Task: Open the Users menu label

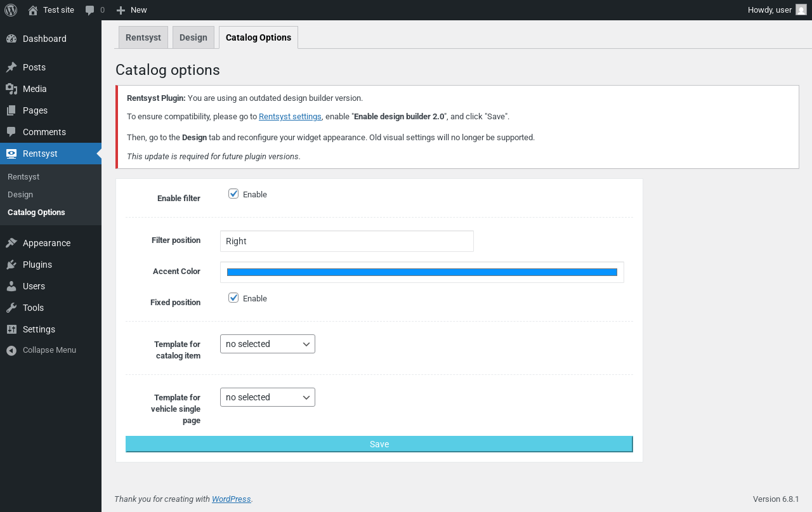Action: click(x=34, y=286)
